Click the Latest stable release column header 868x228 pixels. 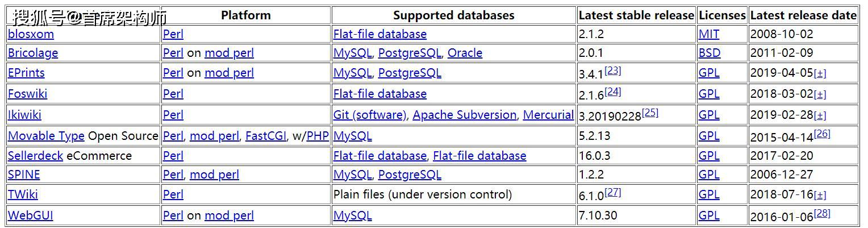(636, 16)
